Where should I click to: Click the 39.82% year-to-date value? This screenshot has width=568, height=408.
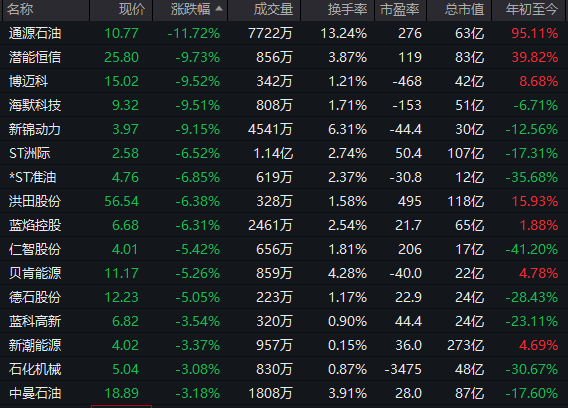coord(535,57)
